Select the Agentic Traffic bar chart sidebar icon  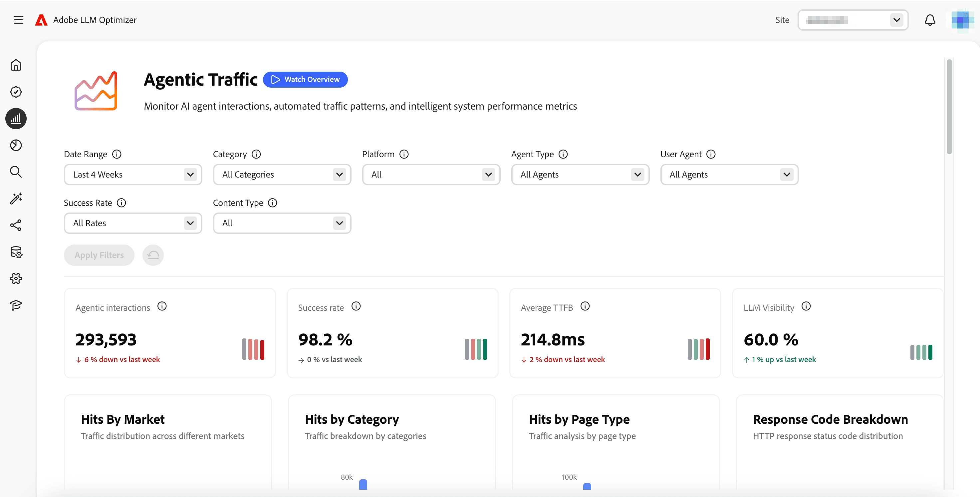pos(16,118)
